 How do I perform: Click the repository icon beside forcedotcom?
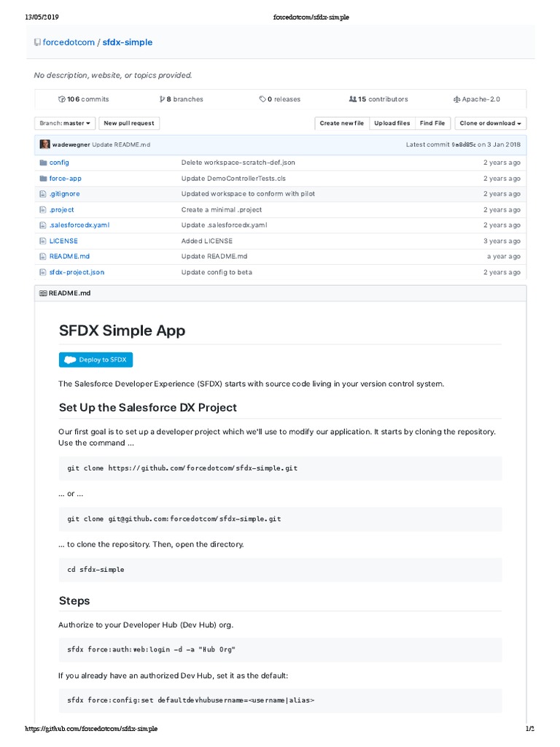click(37, 42)
